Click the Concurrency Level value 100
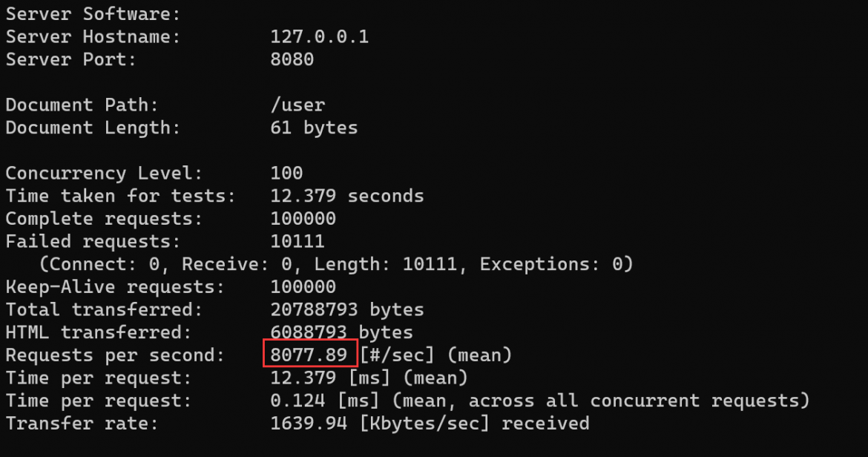 click(286, 173)
